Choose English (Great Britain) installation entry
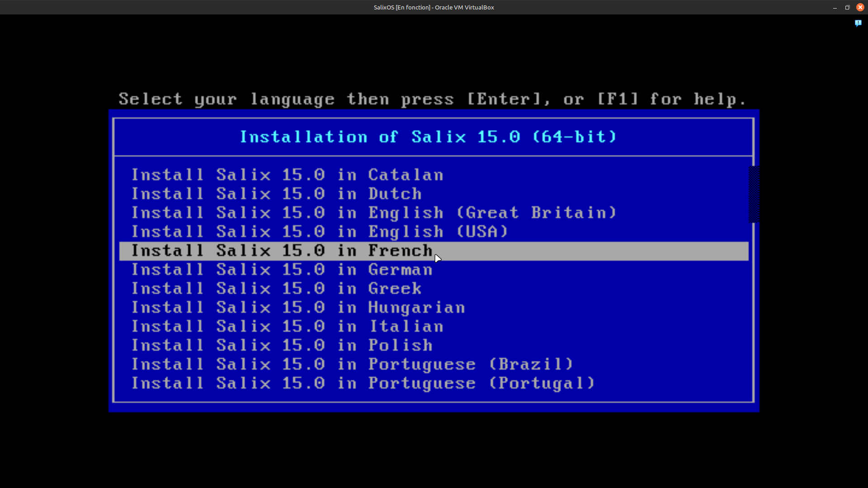868x488 pixels. point(374,213)
